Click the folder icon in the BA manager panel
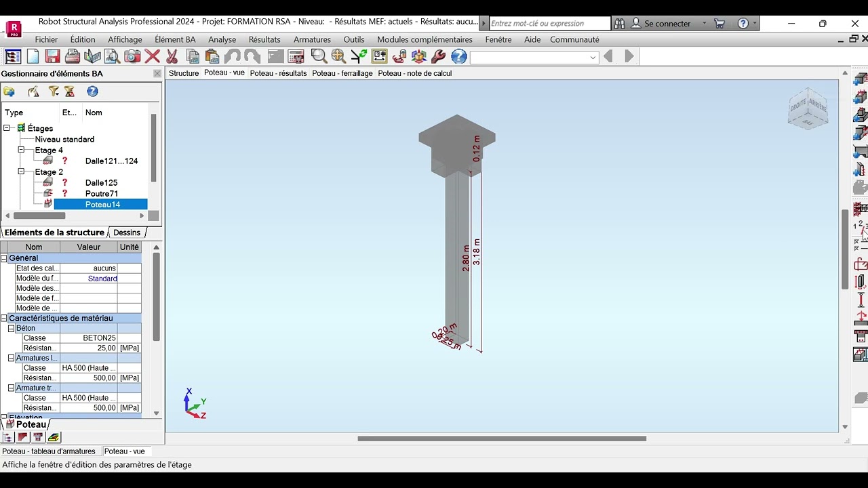Screen dimensions: 868x488 coord(9,91)
